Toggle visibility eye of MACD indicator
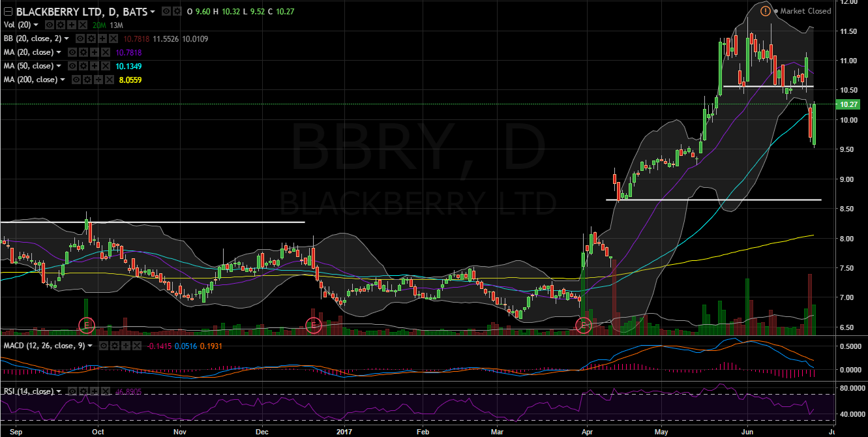Image resolution: width=868 pixels, height=437 pixels. click(x=105, y=346)
